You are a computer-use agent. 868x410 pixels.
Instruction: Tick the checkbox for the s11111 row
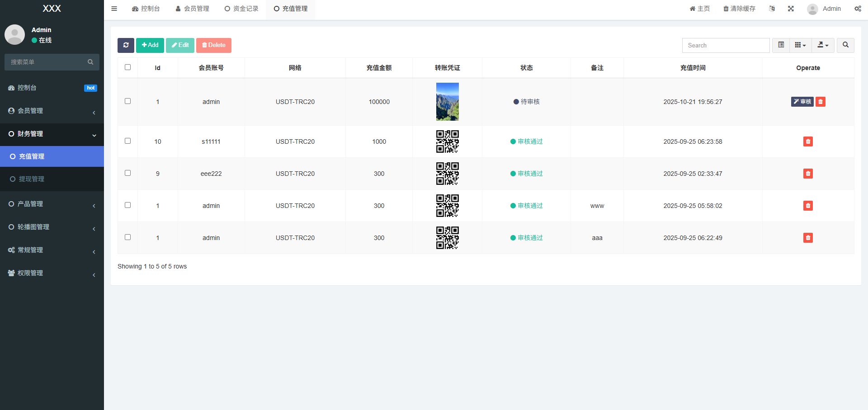128,141
